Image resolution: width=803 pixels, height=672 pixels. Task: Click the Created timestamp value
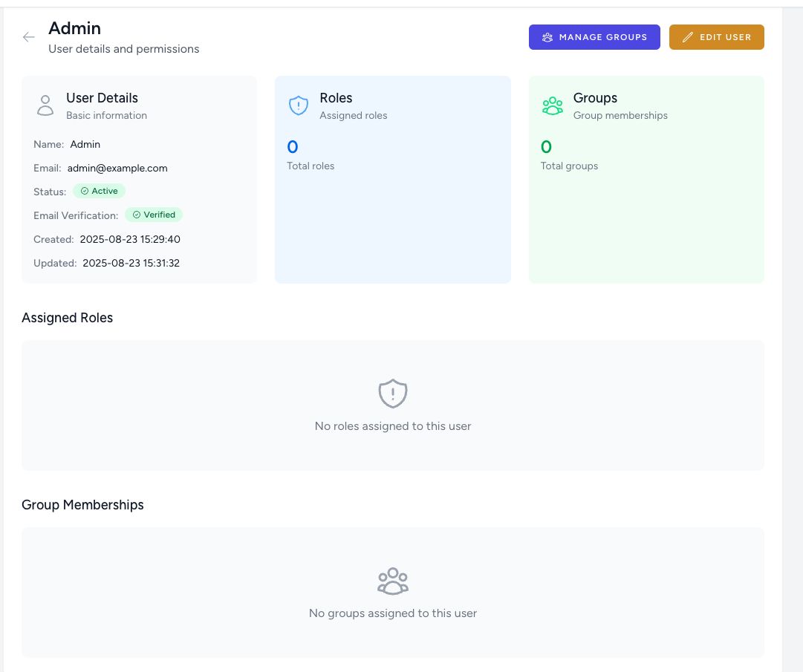click(x=129, y=239)
